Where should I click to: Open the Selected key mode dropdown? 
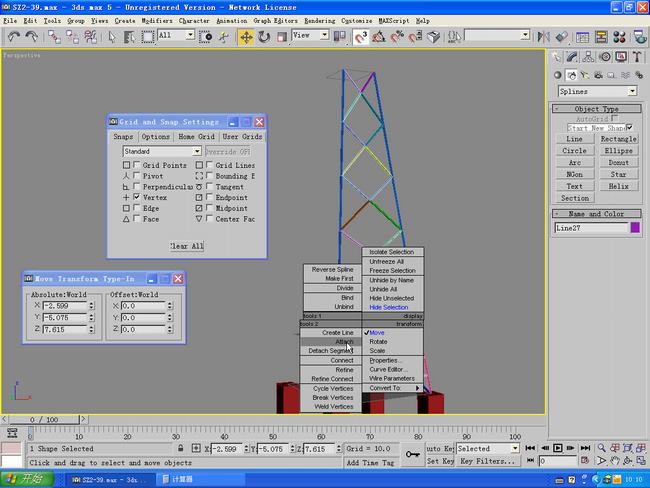point(488,449)
